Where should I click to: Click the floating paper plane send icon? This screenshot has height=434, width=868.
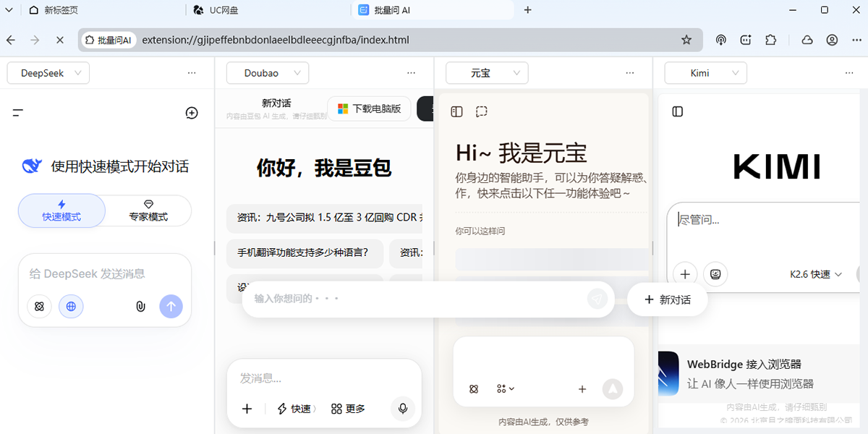[597, 298]
